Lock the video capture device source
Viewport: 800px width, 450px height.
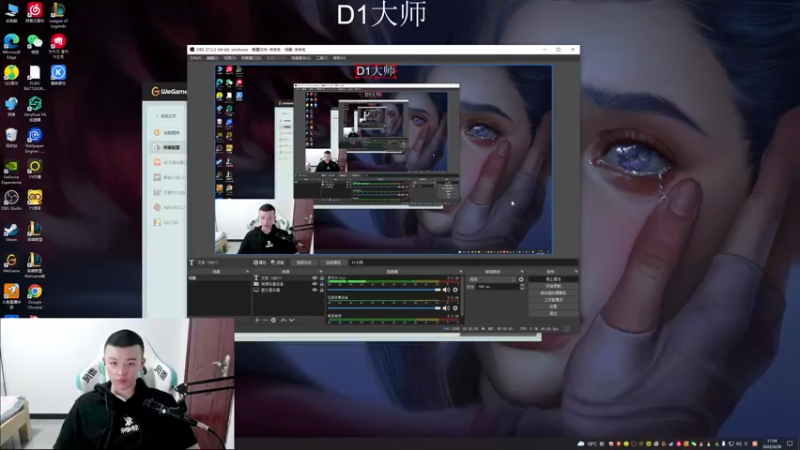point(322,284)
